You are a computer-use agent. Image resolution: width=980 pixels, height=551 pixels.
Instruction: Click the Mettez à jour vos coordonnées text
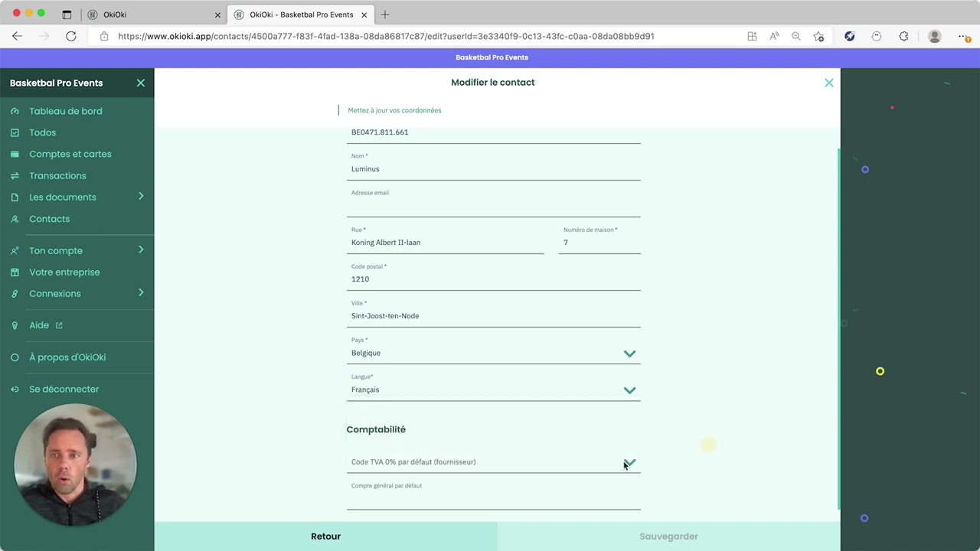click(x=394, y=110)
